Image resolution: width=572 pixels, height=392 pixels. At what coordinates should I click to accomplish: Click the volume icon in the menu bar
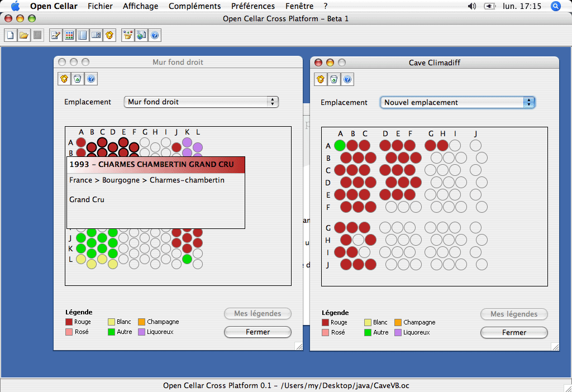[472, 6]
